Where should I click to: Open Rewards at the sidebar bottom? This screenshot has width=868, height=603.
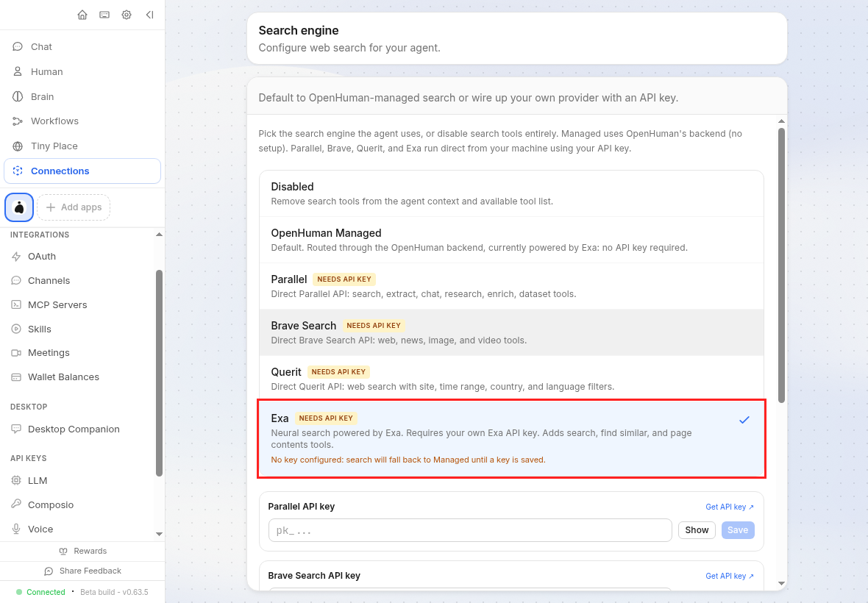(x=82, y=552)
